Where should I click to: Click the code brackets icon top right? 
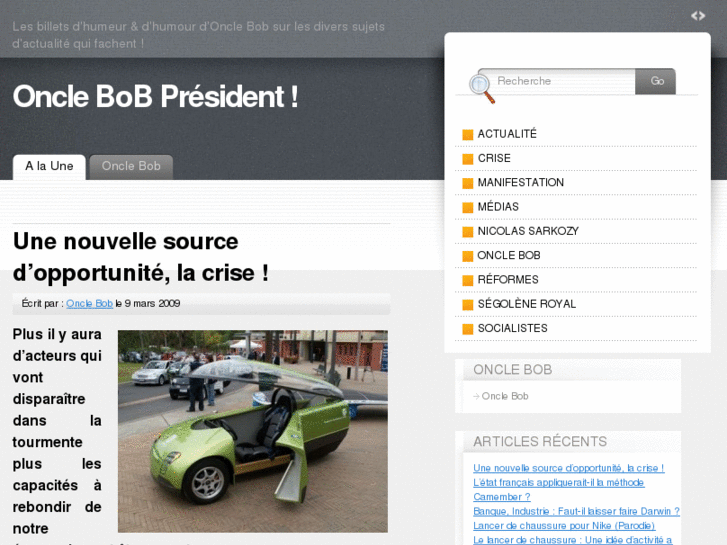698,16
